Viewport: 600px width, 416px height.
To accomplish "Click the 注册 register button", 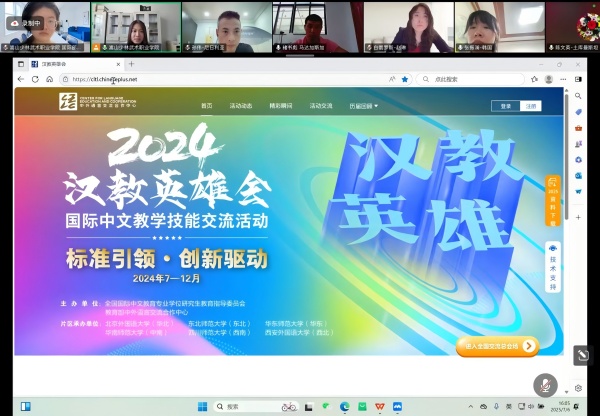I will pos(531,106).
